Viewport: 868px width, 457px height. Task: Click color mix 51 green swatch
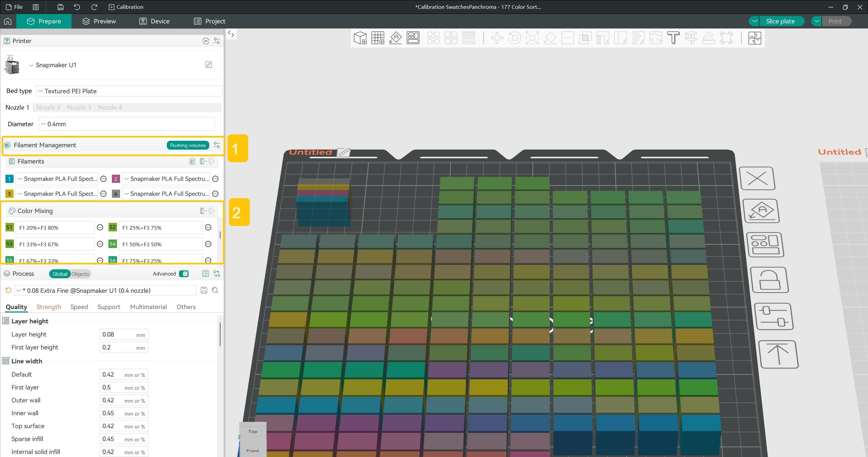pos(9,227)
